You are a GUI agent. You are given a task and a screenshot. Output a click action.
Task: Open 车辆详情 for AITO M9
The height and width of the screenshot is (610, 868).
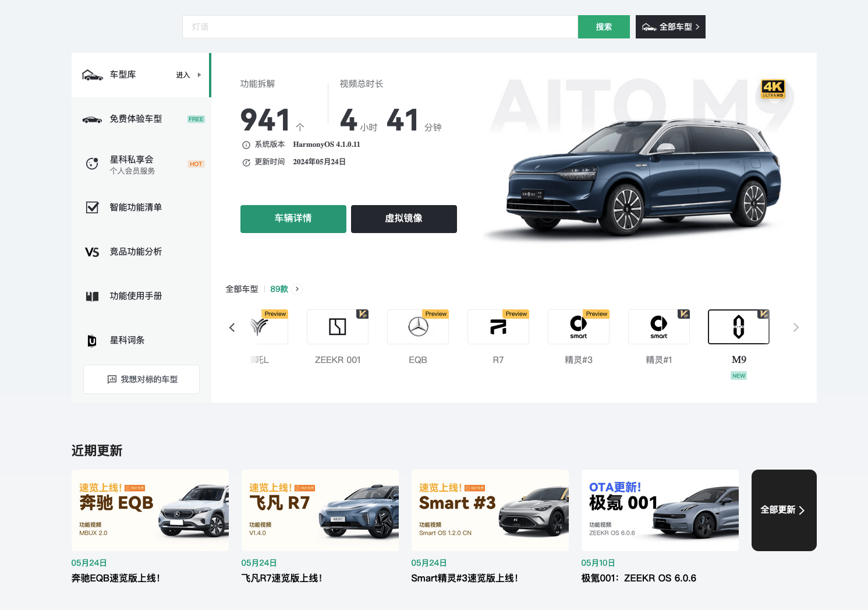[293, 218]
